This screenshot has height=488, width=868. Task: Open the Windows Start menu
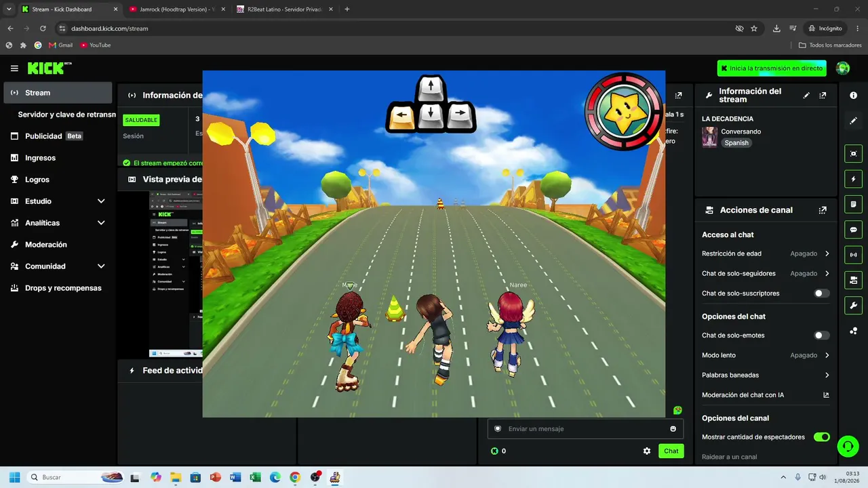pyautogui.click(x=14, y=477)
